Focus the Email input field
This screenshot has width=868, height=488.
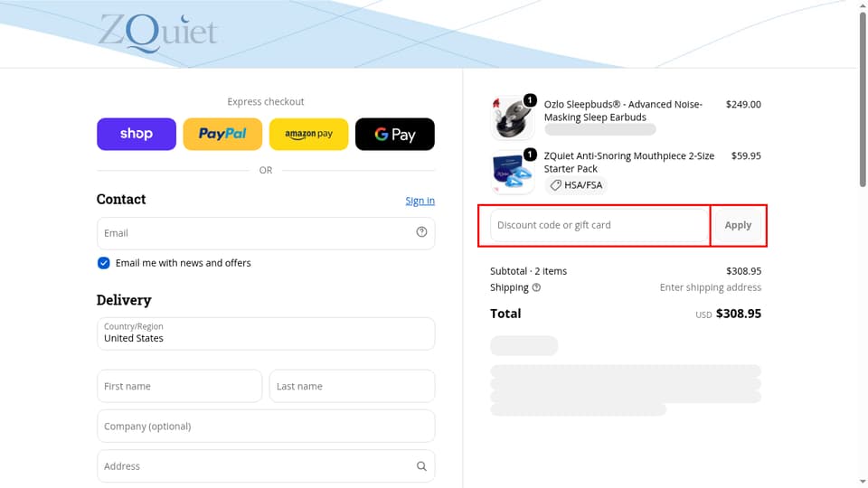click(266, 233)
